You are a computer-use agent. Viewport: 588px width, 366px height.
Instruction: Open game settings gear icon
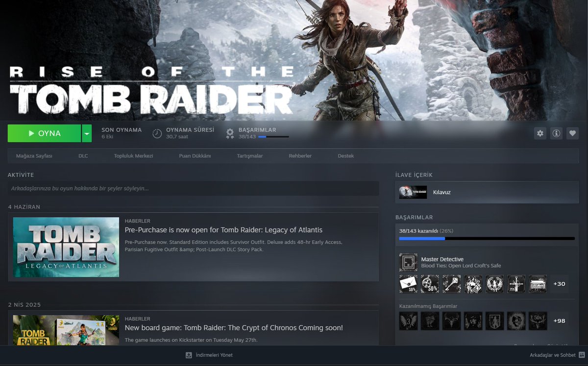pos(540,133)
